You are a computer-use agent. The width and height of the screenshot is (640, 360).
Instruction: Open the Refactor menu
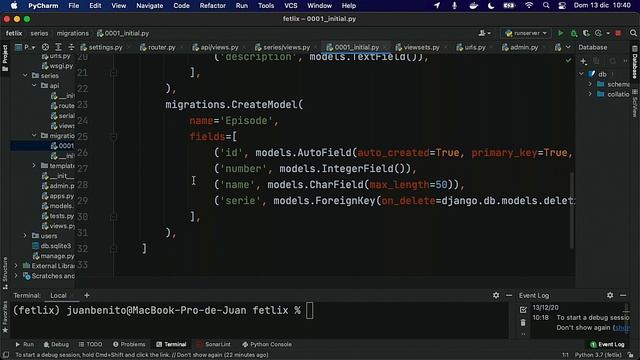212,6
